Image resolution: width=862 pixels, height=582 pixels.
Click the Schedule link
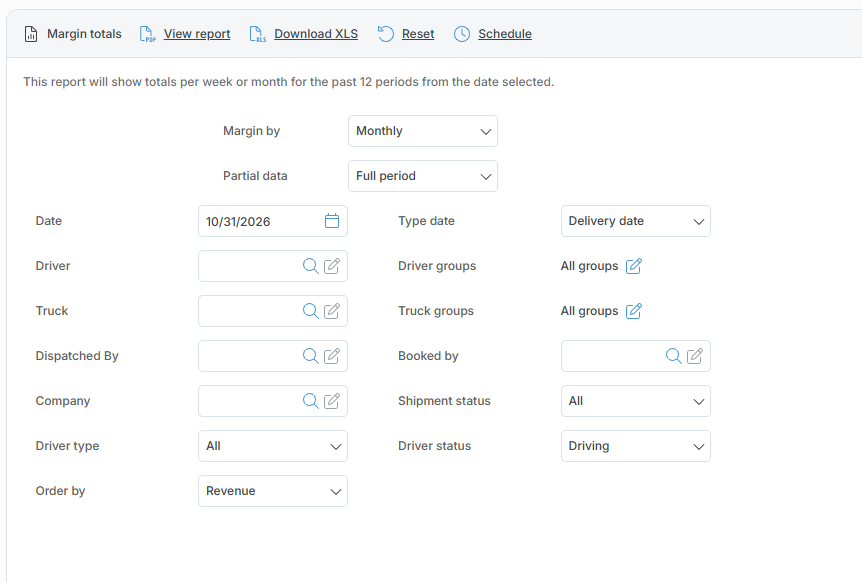(x=505, y=34)
